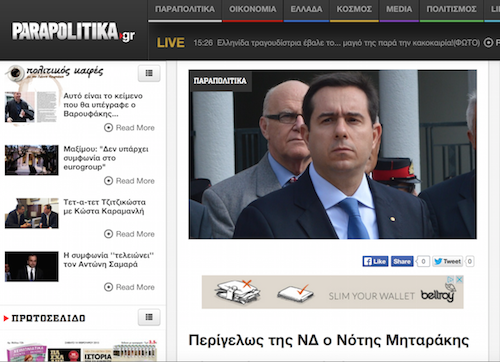Image resolution: width=500 pixels, height=362 pixels.
Task: Click the AdChoices icon on bellroy ad
Action: coord(451,279)
